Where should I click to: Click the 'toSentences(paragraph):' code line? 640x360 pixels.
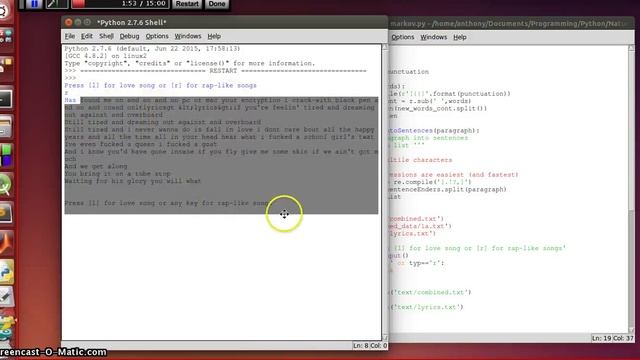434,131
